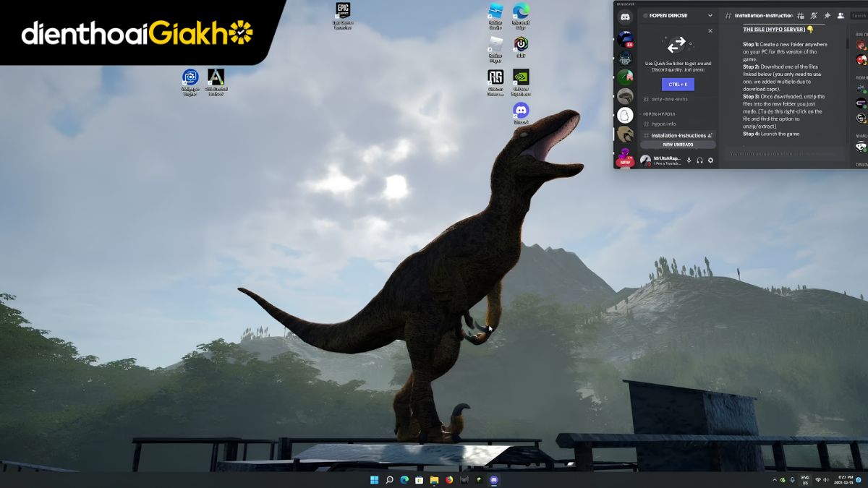Click the NEW UNREADS bar
The width and height of the screenshot is (868, 488).
coord(678,144)
